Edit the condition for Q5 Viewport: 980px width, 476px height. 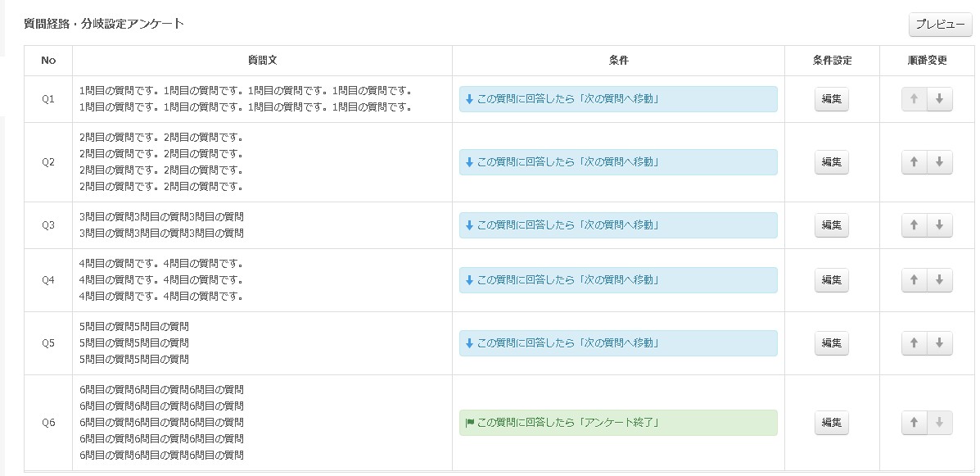pos(831,343)
